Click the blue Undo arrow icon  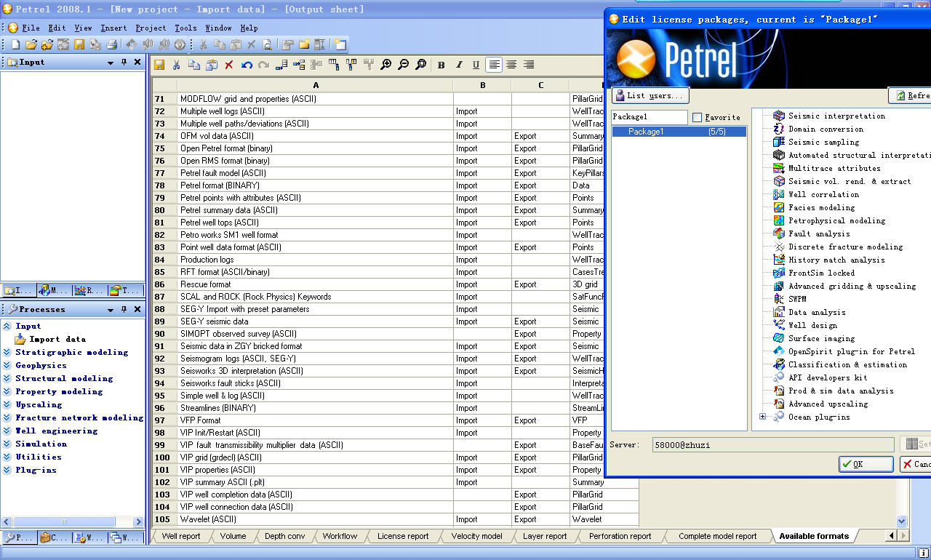247,65
